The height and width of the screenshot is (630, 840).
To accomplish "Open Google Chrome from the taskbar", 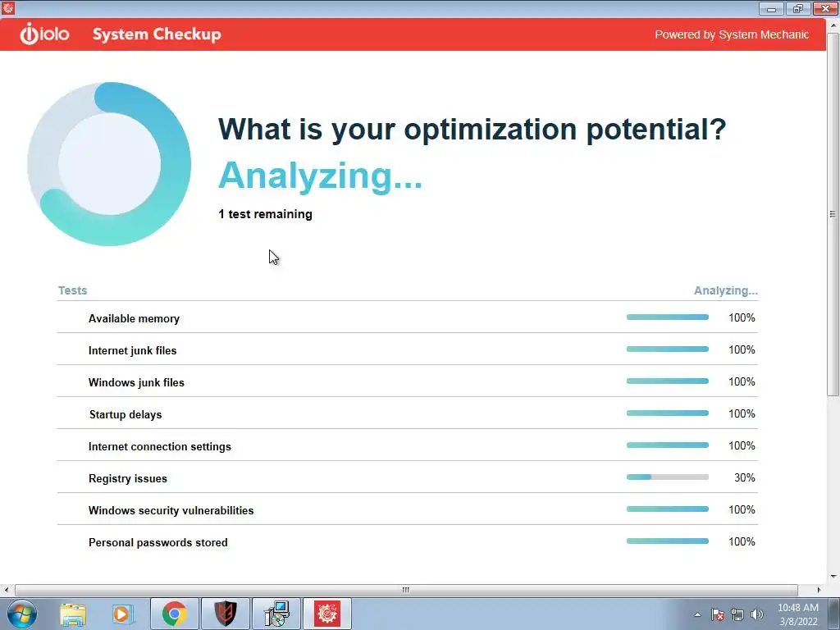I will click(174, 614).
